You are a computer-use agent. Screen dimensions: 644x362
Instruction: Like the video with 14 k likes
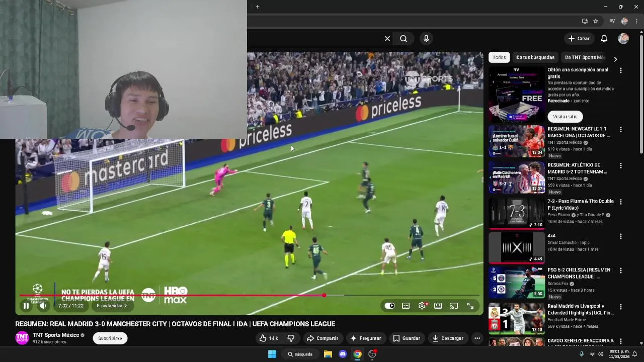click(x=268, y=338)
